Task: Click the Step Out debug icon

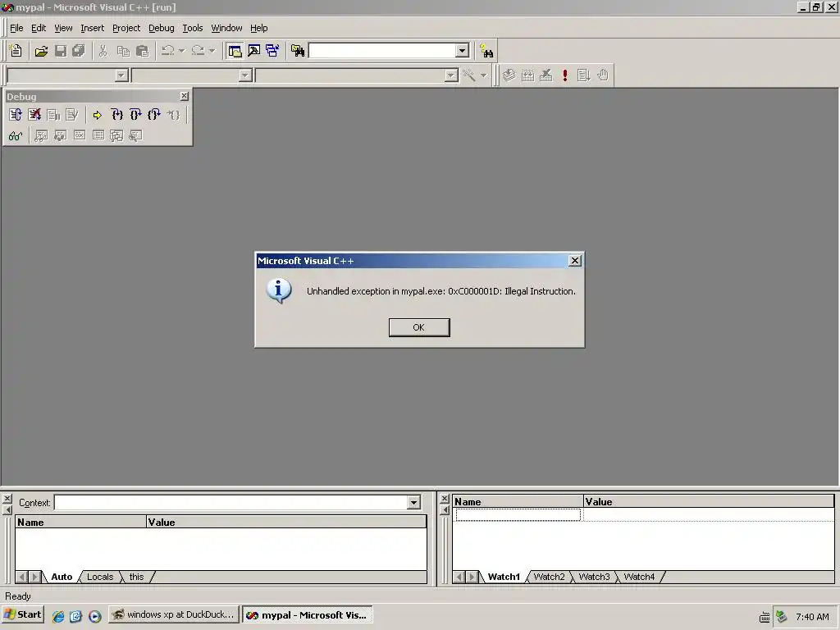Action: coord(154,115)
